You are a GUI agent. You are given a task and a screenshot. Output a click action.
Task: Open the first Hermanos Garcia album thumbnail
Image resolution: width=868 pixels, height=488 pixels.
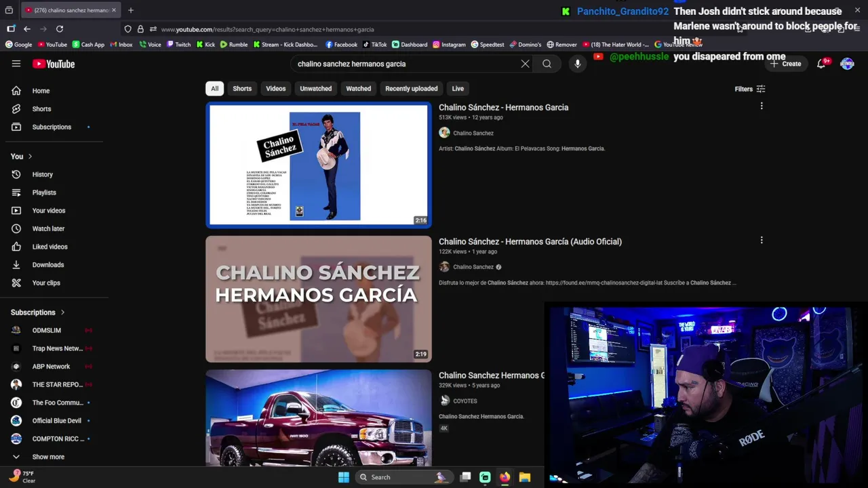point(319,165)
